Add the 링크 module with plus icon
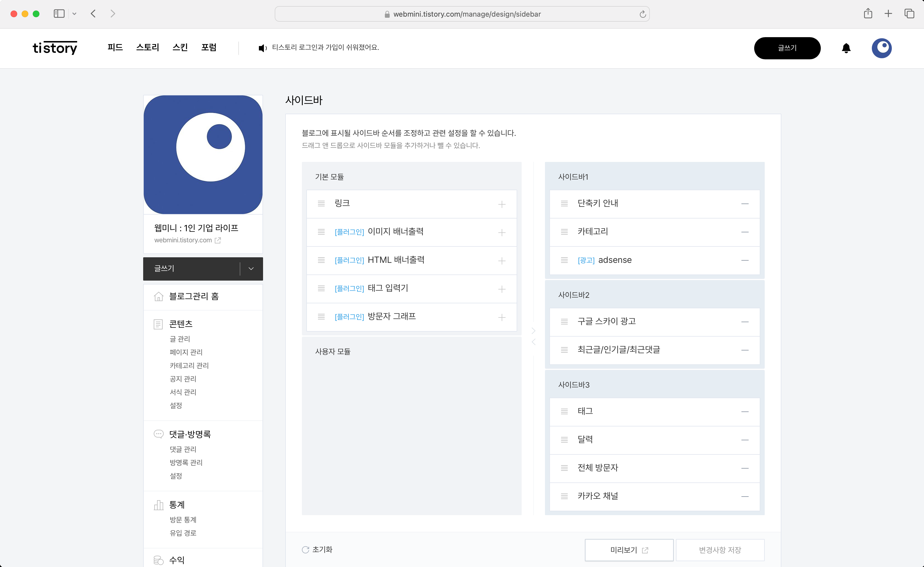This screenshot has width=924, height=567. click(x=502, y=204)
